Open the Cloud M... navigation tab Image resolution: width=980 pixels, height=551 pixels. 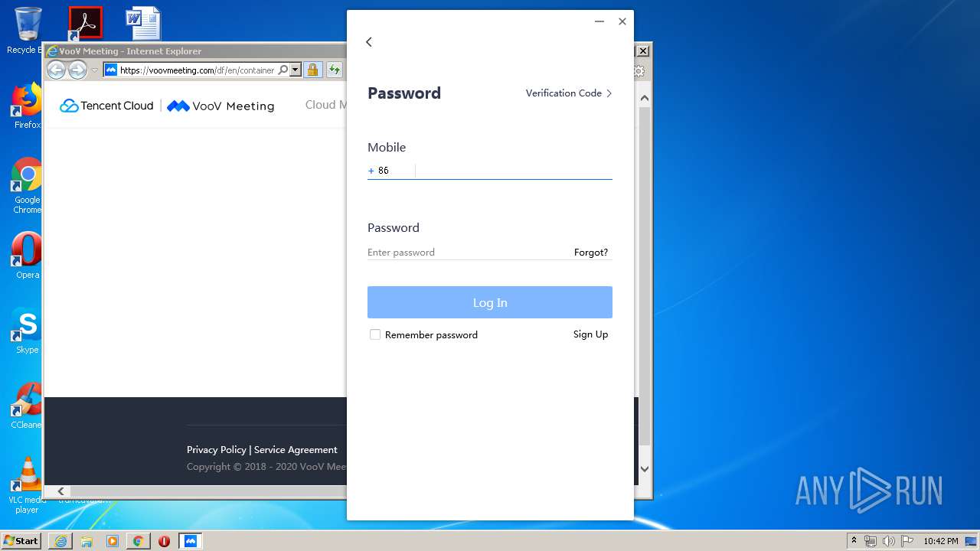pos(325,105)
